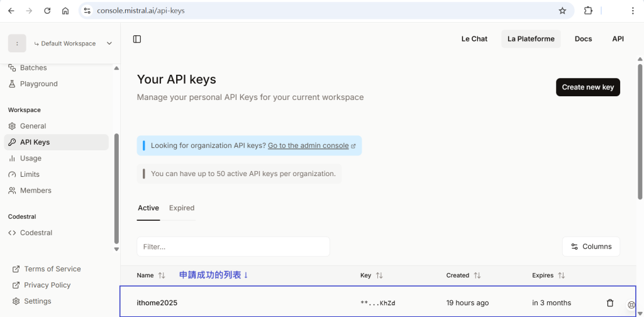The image size is (644, 317).
Task: Bookmark this page with the star icon
Action: [x=562, y=11]
